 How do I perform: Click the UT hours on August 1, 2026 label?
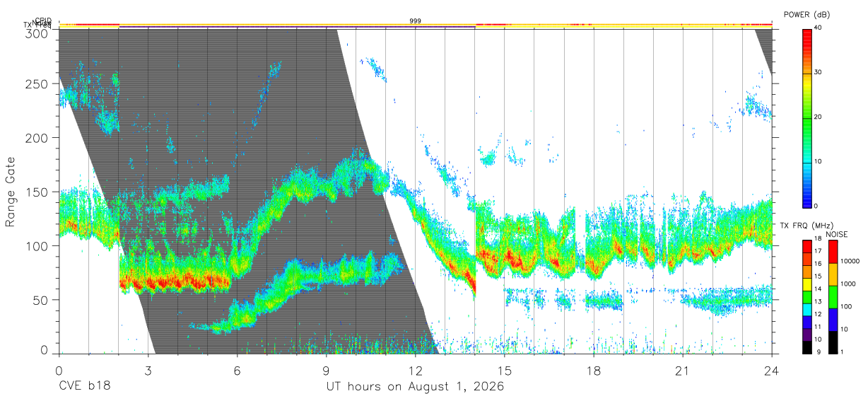[415, 388]
